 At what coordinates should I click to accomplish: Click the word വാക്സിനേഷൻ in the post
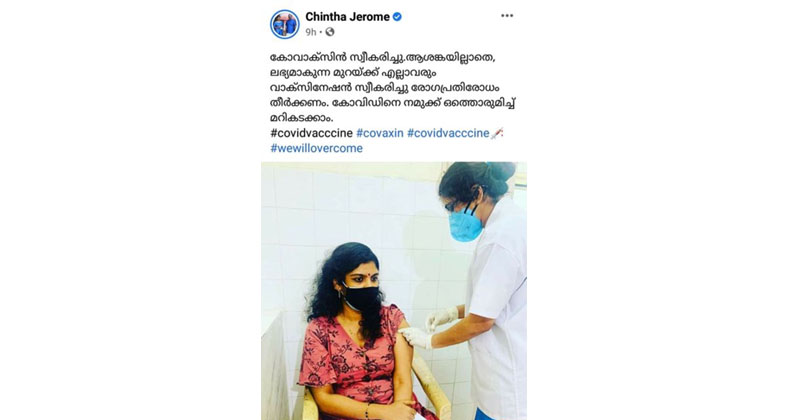point(311,87)
